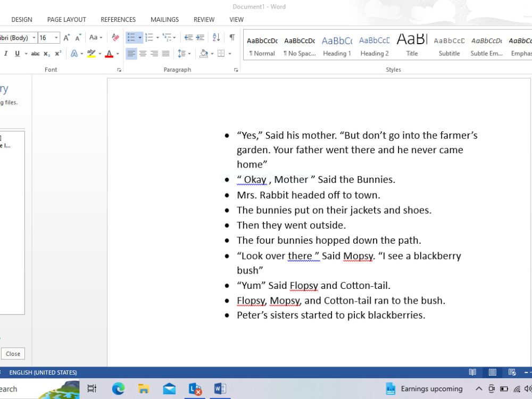Center the paragraph text
The width and height of the screenshot is (532, 399).
coord(143,54)
